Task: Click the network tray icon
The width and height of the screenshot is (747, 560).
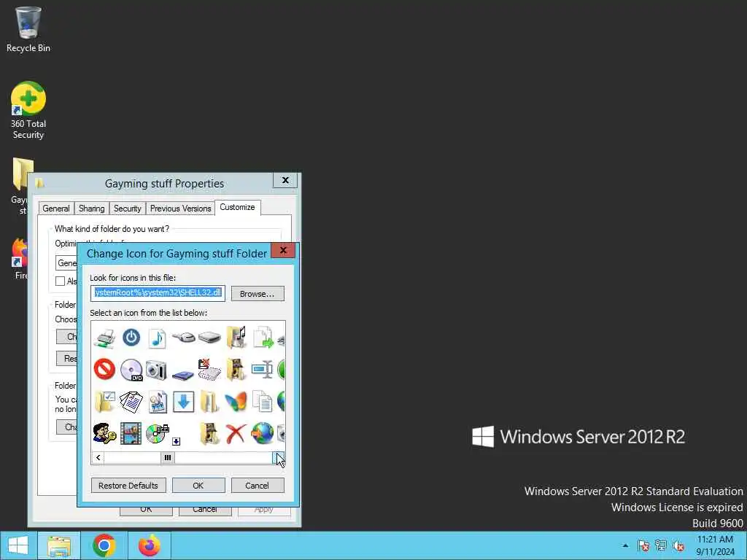Action: pyautogui.click(x=661, y=545)
